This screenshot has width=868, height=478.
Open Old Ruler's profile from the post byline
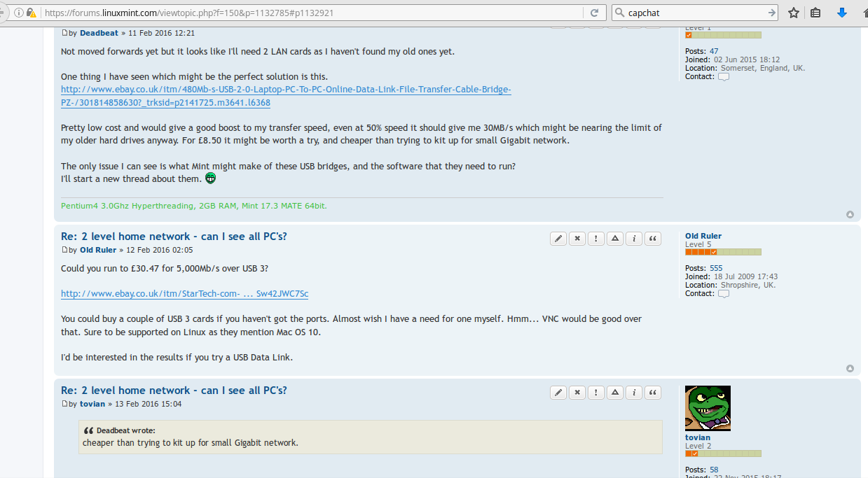(98, 250)
